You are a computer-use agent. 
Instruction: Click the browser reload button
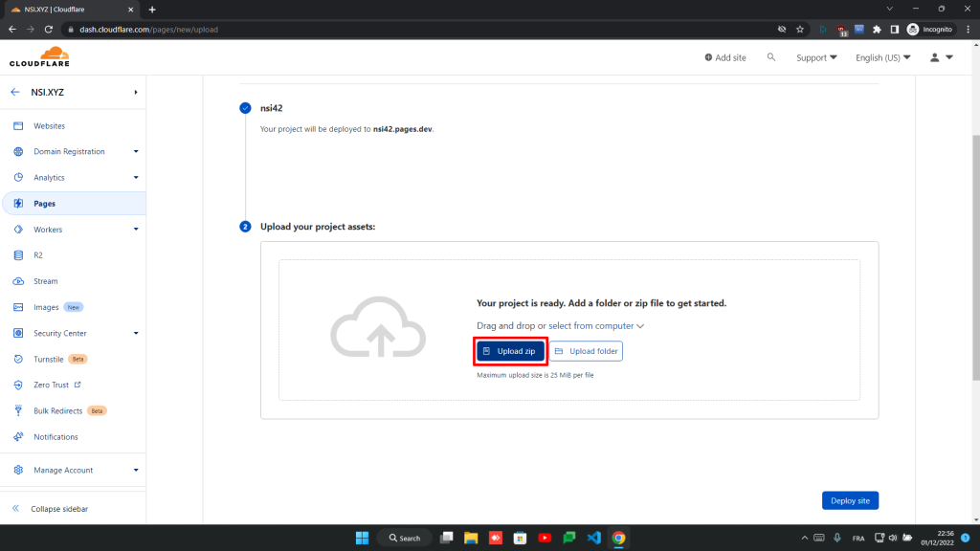(x=49, y=30)
